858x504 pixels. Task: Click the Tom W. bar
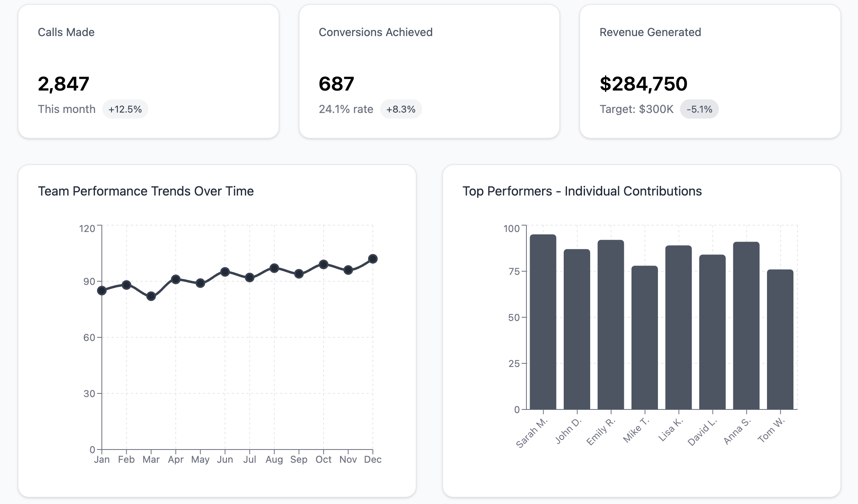(780, 339)
